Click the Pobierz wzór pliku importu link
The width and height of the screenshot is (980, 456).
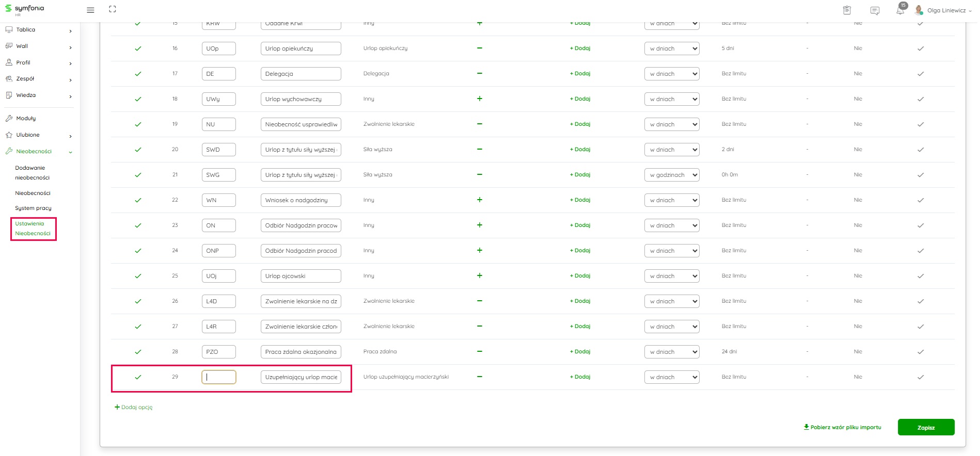point(842,427)
